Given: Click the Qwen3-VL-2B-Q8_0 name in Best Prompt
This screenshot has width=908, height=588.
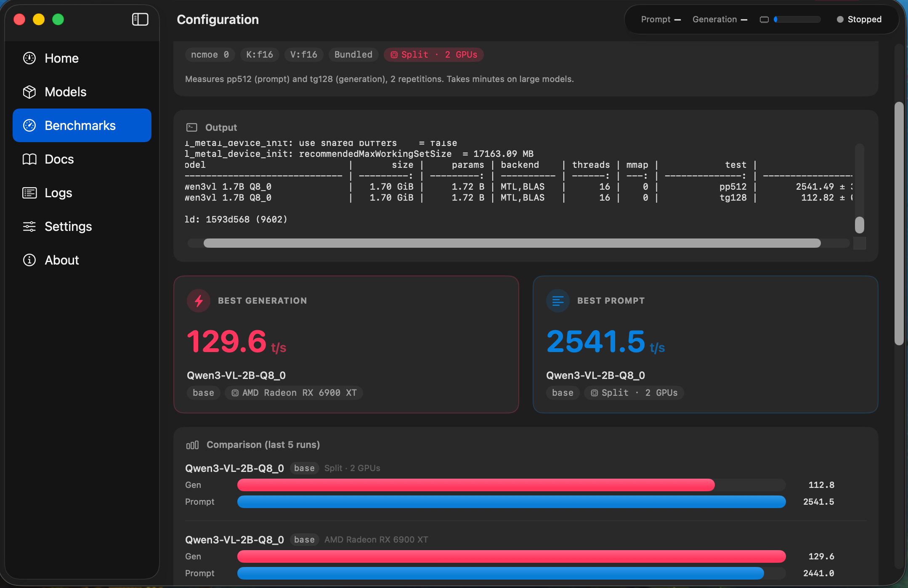Looking at the screenshot, I should [x=596, y=375].
